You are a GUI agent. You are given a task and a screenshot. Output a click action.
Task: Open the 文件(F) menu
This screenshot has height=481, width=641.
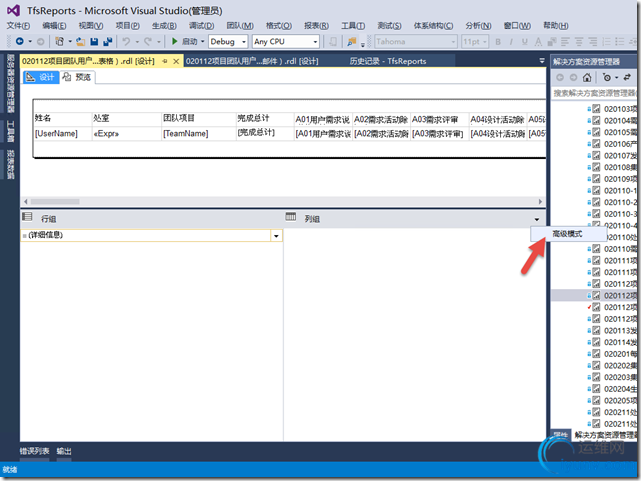click(x=18, y=26)
